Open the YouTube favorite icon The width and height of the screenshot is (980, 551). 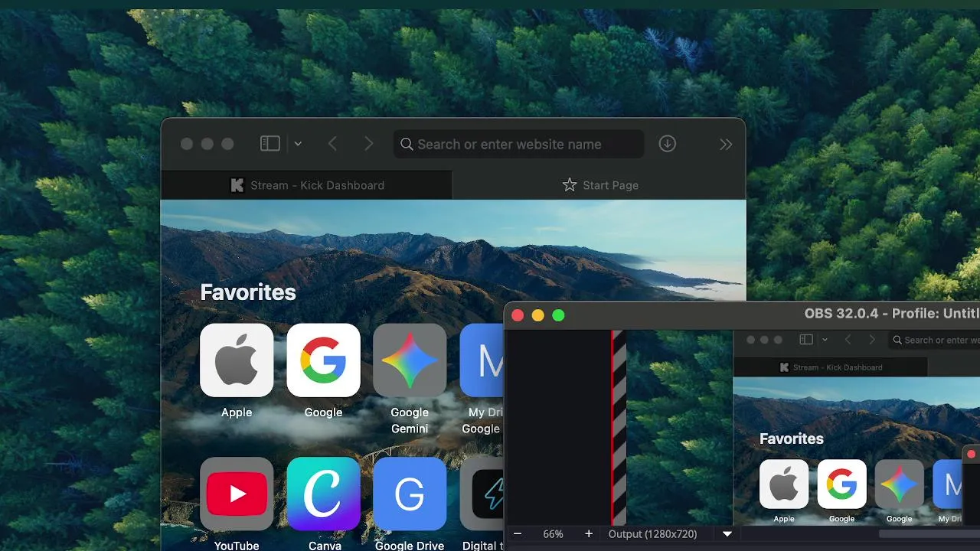point(237,494)
